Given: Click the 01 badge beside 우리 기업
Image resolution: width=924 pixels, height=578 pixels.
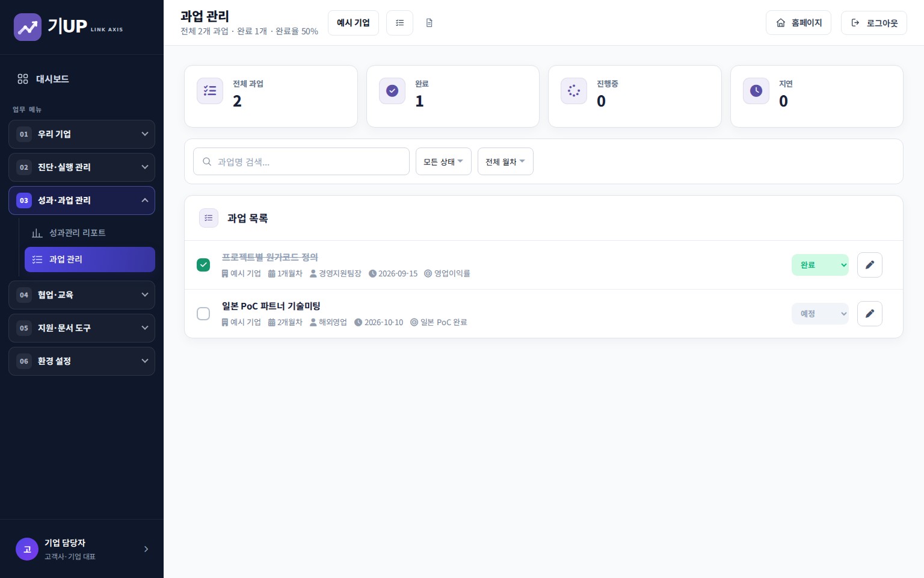Looking at the screenshot, I should (x=24, y=134).
